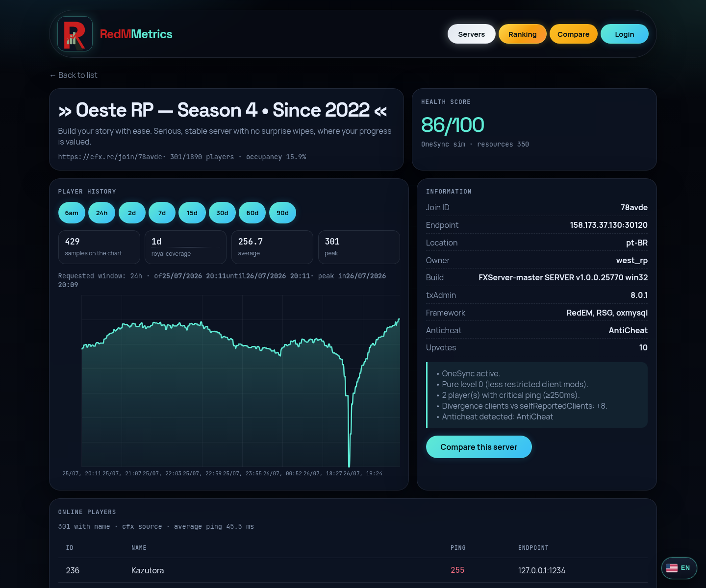
Task: Click the AntiCheat value
Action: coord(628,330)
